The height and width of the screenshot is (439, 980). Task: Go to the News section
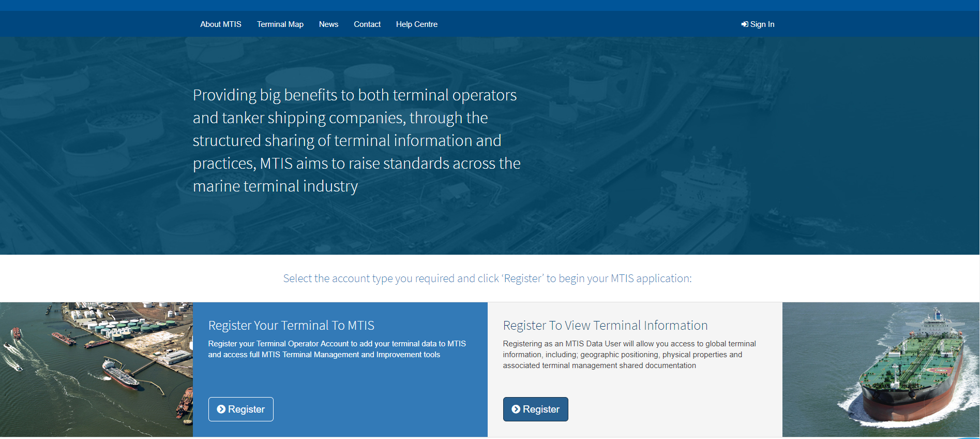point(328,24)
